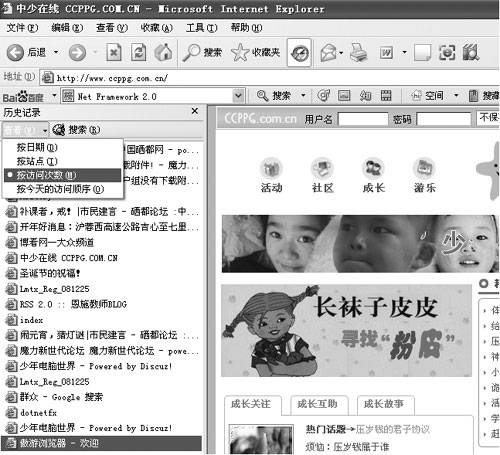Expand Baidu search box dropdown
Image resolution: width=500 pixels, height=455 pixels.
tap(238, 96)
